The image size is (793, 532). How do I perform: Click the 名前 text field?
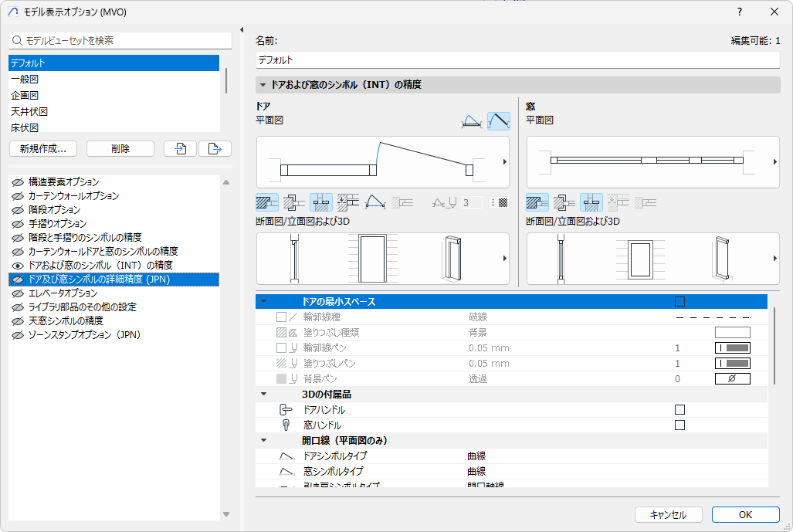[518, 60]
